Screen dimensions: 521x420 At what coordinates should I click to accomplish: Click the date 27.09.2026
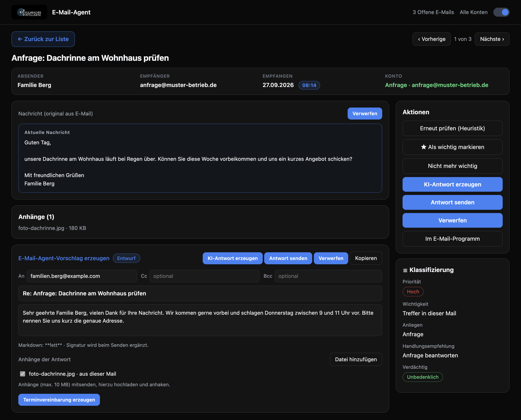click(278, 85)
